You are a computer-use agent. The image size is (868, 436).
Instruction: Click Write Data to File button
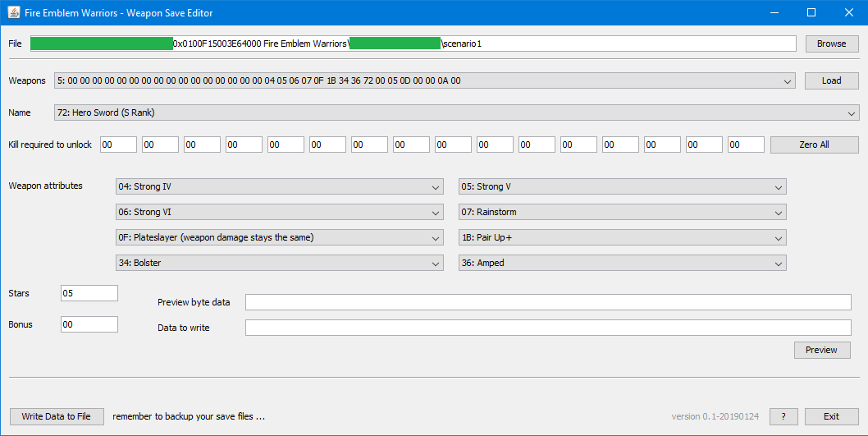point(57,416)
